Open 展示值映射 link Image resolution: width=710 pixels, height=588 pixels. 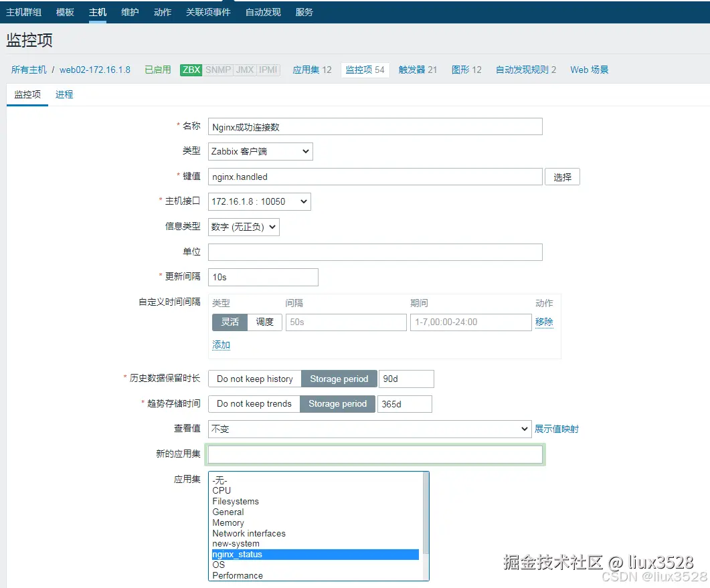pyautogui.click(x=557, y=429)
